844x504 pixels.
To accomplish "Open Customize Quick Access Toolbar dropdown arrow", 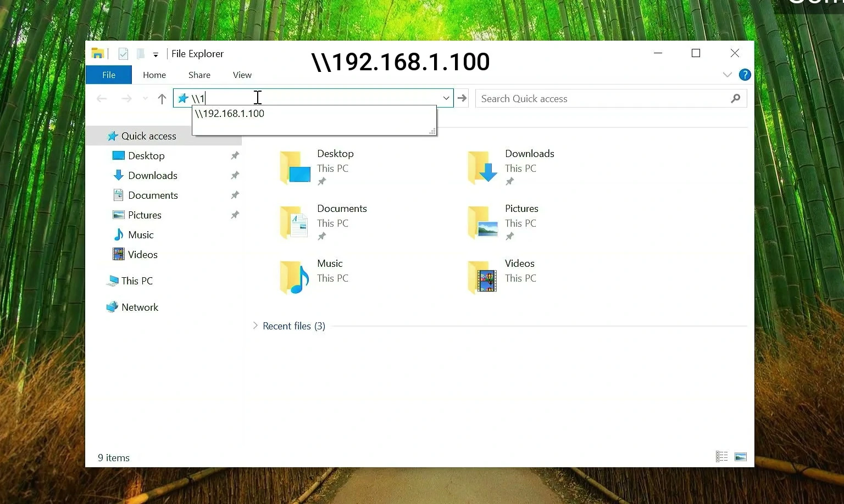I will point(156,54).
